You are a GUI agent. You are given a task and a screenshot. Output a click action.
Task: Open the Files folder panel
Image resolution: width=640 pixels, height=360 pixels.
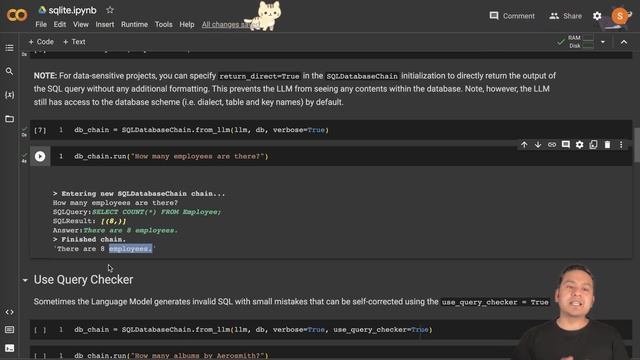9,119
